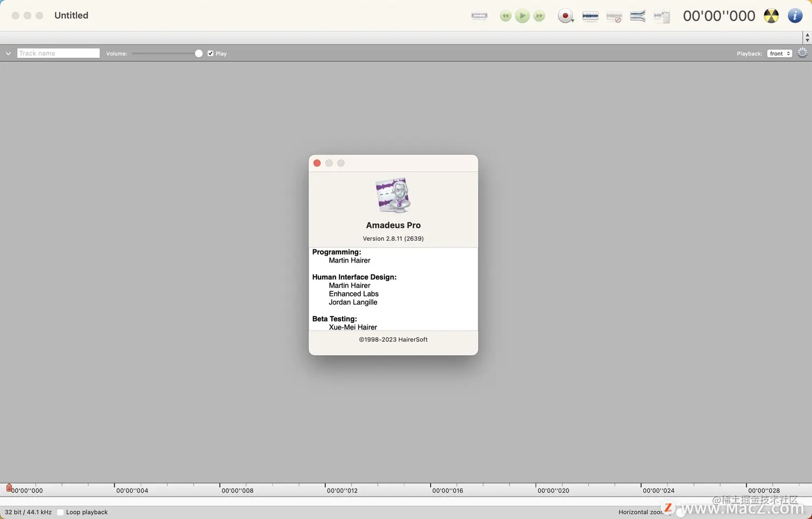Click the 'Jordan Langille' credit line

point(353,302)
